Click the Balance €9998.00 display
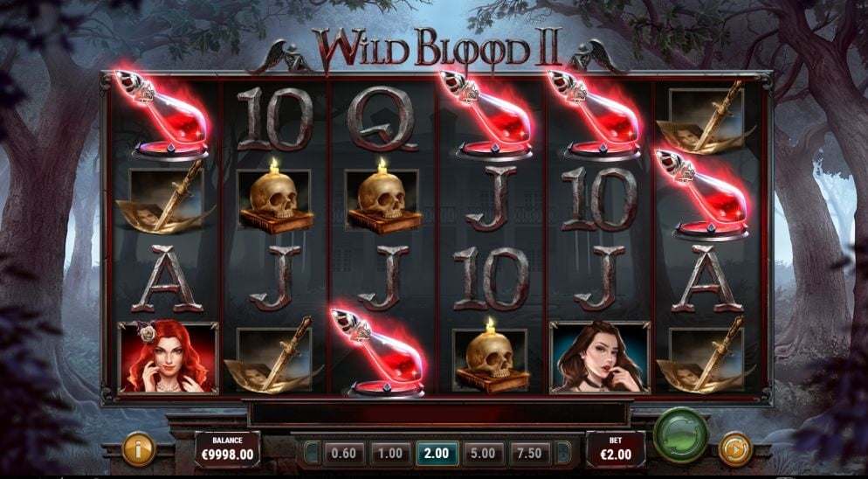This screenshot has height=479, width=868. tap(228, 449)
